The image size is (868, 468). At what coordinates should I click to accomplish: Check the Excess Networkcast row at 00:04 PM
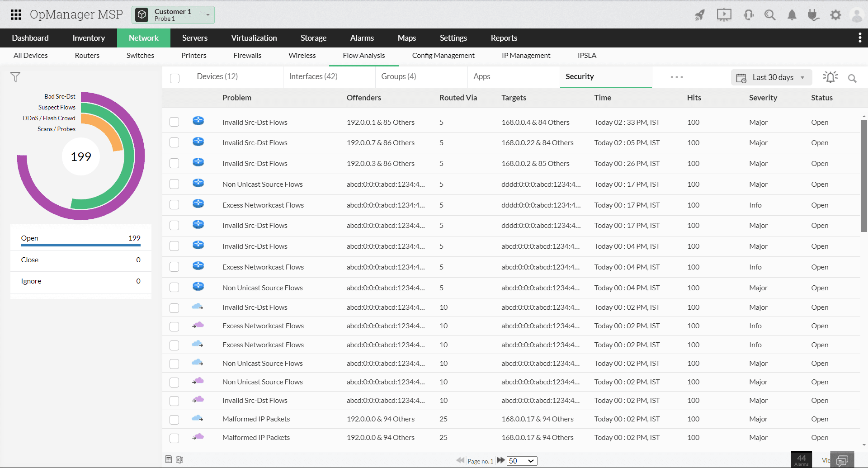coord(175,267)
